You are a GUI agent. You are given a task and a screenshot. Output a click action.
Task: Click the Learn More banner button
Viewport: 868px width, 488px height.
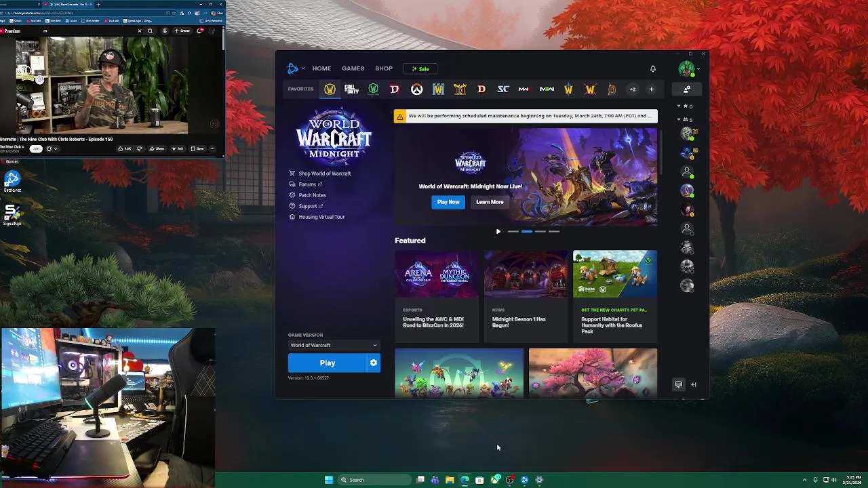tap(490, 202)
